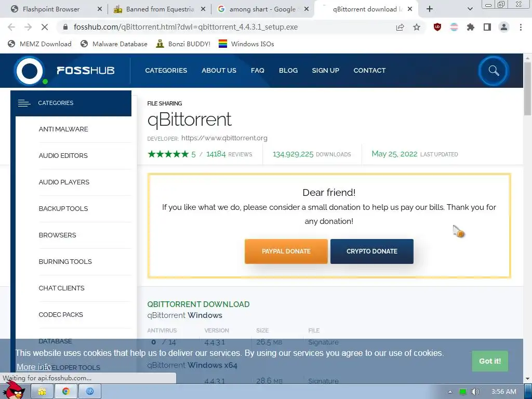Image resolution: width=532 pixels, height=399 pixels.
Task: Click the Angry Birds start button
Action: (x=14, y=390)
